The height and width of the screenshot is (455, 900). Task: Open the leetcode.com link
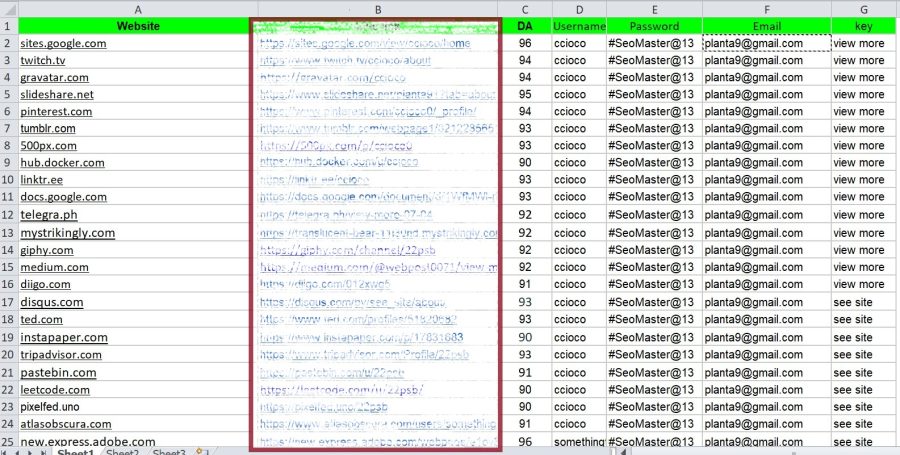55,390
